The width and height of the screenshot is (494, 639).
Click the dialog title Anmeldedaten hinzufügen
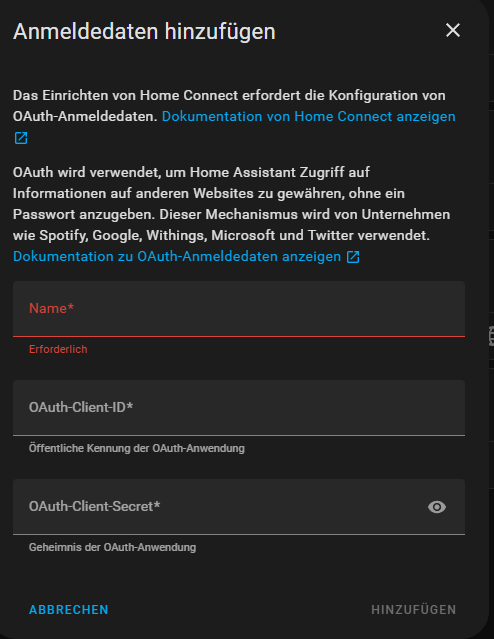click(144, 31)
